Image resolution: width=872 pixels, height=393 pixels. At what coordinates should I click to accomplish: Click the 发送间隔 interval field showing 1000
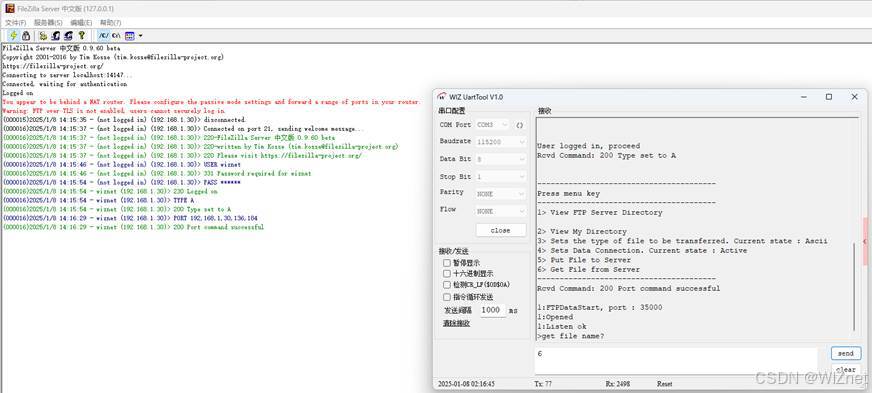pos(492,310)
